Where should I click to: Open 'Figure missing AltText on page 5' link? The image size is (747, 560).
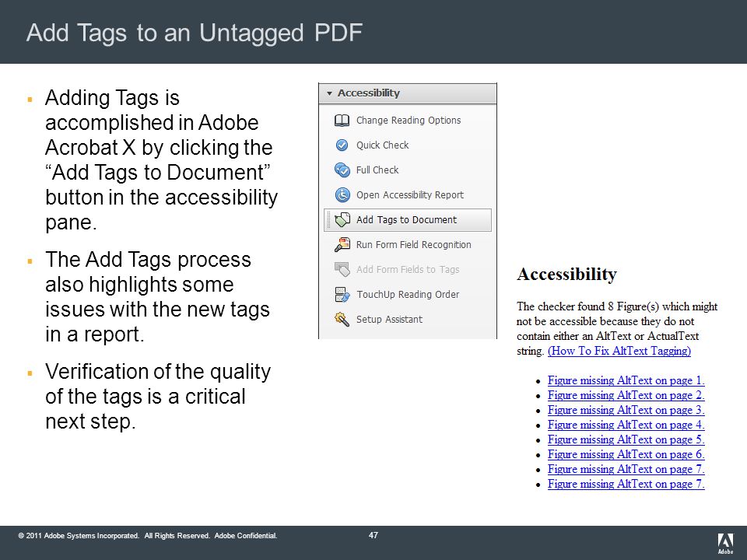coord(626,439)
